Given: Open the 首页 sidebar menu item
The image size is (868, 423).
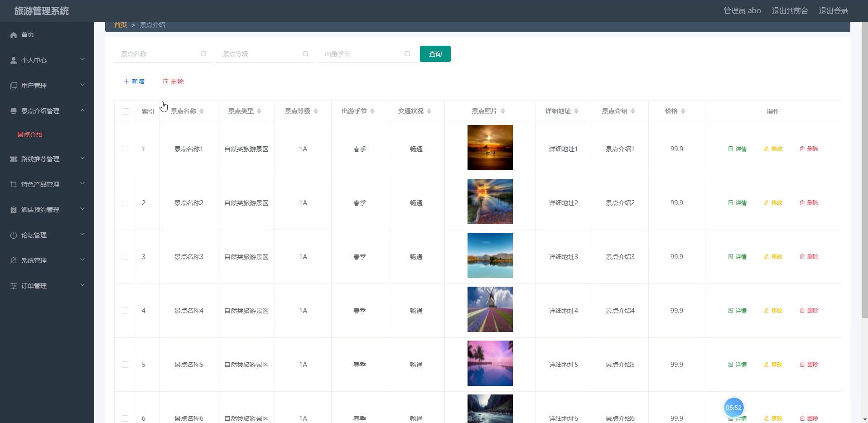Looking at the screenshot, I should coord(47,34).
